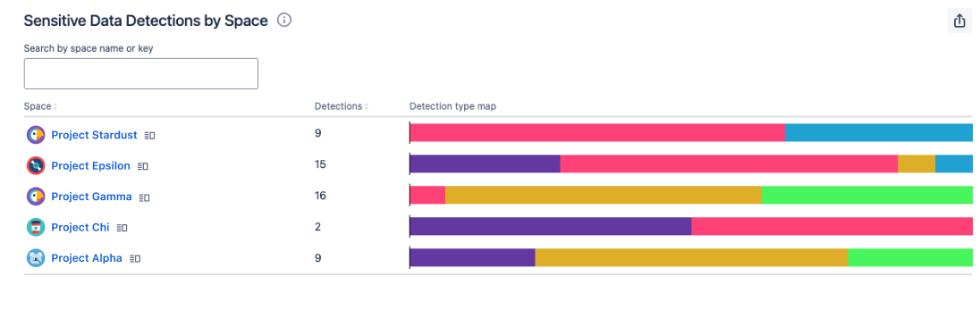Image resolution: width=980 pixels, height=327 pixels.
Task: Click the Project Epsilon space avatar
Action: (x=36, y=166)
